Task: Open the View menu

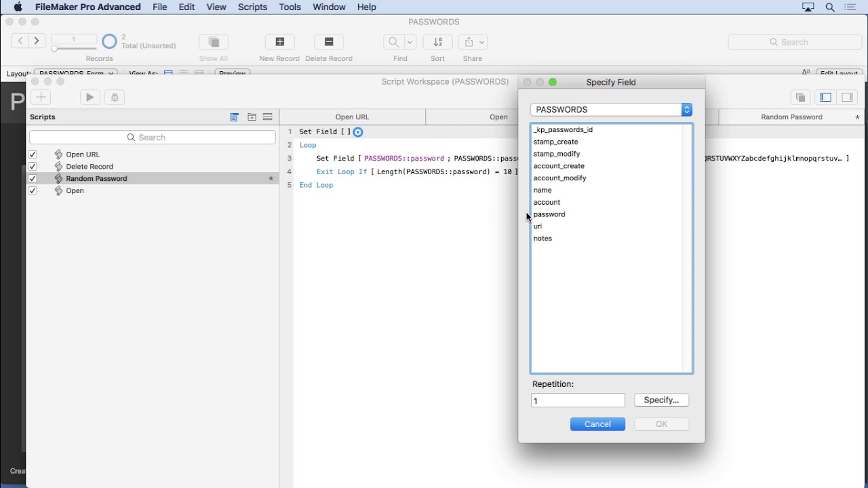Action: [x=216, y=7]
